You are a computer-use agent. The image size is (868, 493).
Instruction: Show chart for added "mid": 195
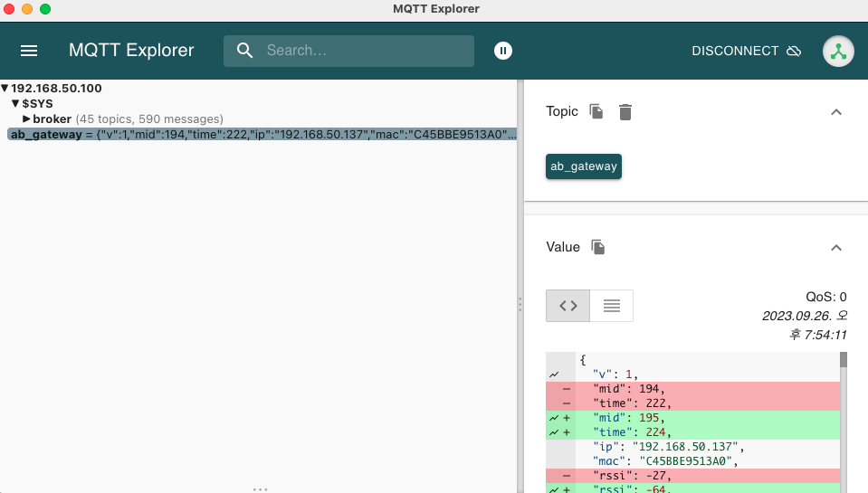click(554, 418)
